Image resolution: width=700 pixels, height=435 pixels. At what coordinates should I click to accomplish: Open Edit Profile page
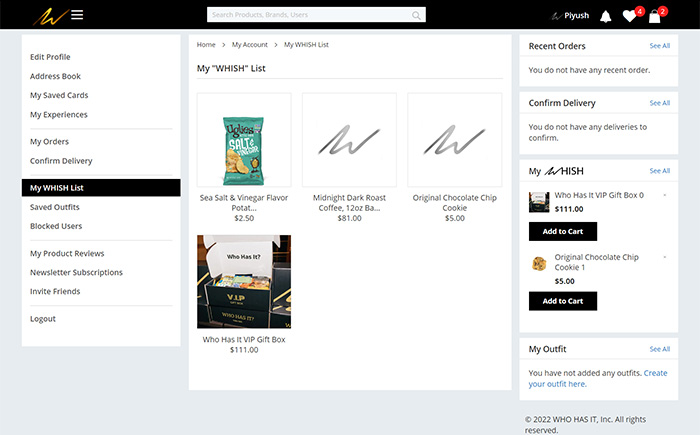tap(50, 57)
